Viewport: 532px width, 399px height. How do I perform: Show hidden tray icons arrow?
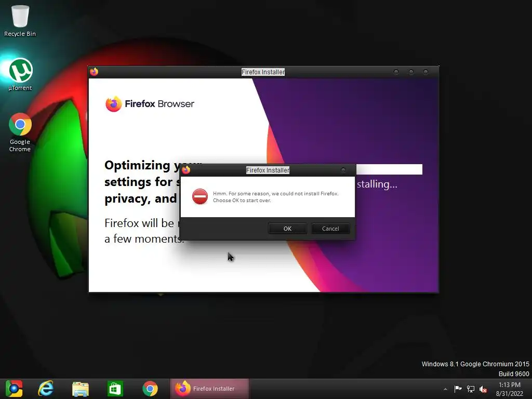click(445, 389)
